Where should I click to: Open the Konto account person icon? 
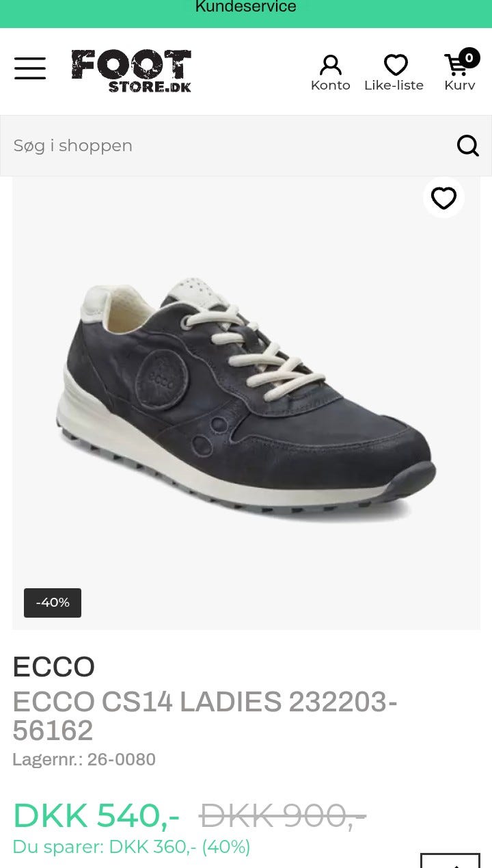330,66
